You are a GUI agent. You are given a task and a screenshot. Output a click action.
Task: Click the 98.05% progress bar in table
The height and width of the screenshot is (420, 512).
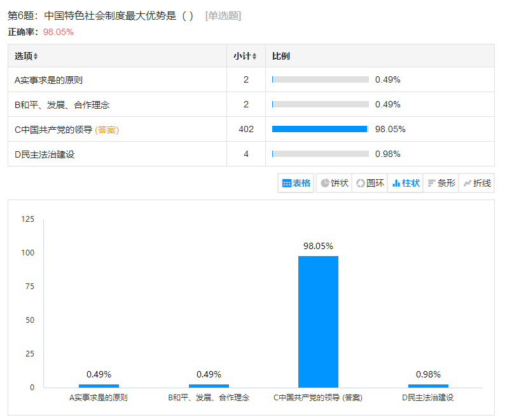point(320,129)
